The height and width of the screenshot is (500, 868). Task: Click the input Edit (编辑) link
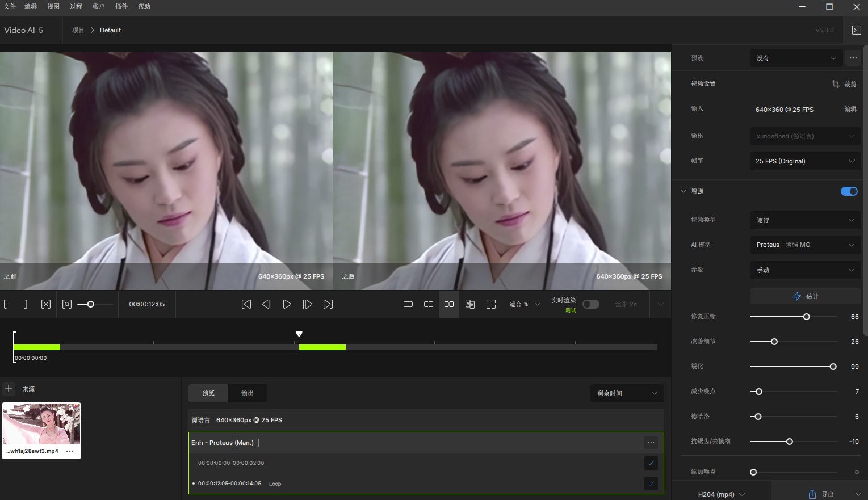850,109
